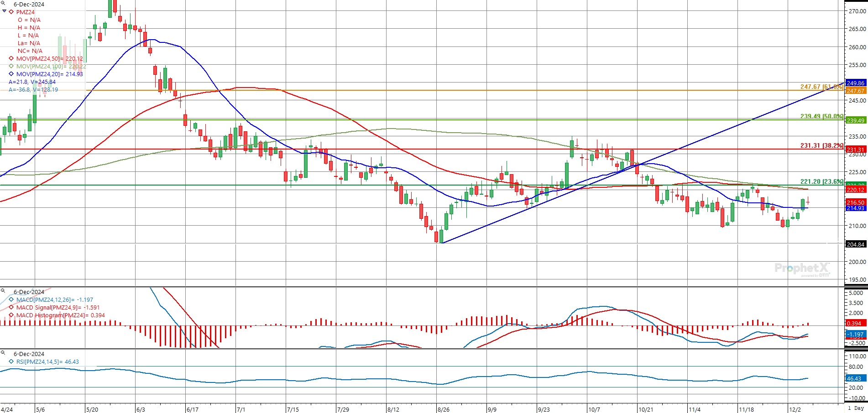The image size is (868, 413).
Task: Click the magnifier icon in the RSI pane
Action: coord(3,353)
